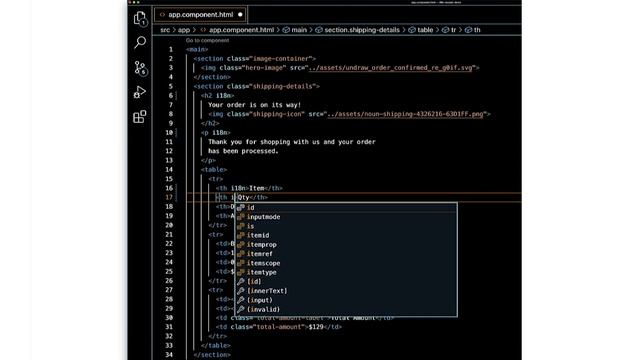The image size is (640, 360).
Task: Click line number 17 in the gutter
Action: (x=169, y=198)
